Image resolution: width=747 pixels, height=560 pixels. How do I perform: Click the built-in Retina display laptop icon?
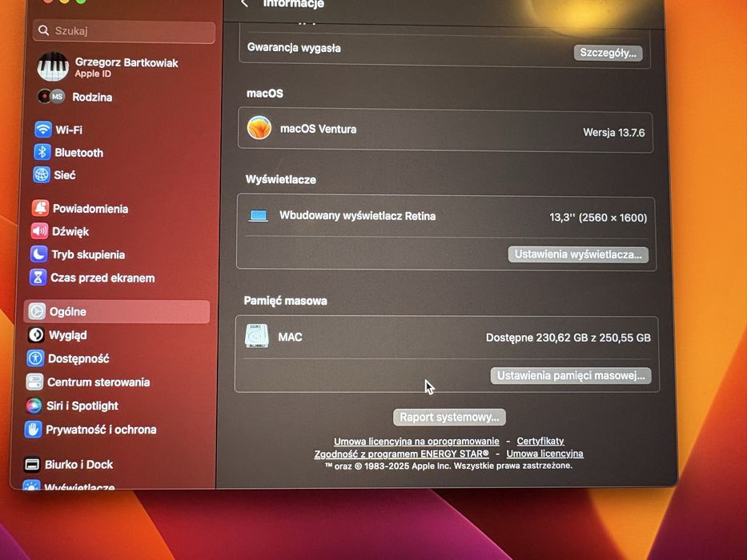click(x=259, y=216)
